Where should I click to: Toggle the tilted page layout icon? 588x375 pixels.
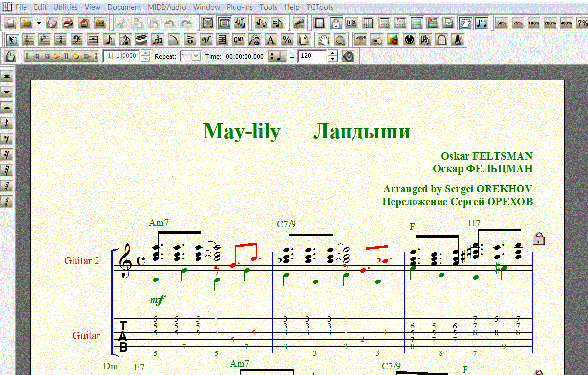tap(465, 23)
